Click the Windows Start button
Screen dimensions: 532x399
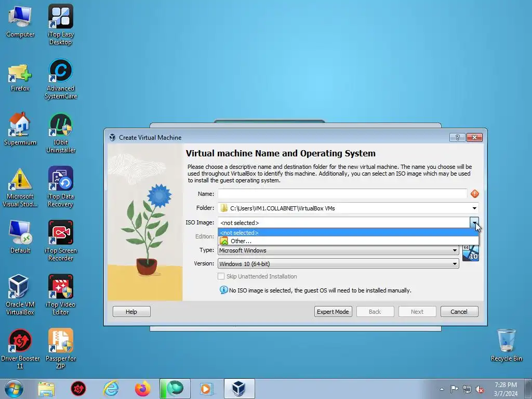(x=14, y=389)
